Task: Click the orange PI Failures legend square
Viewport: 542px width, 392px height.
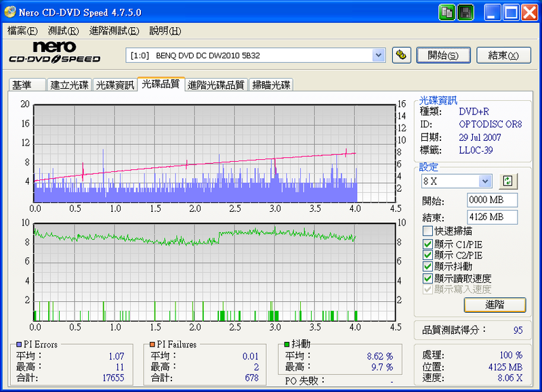Action: [x=152, y=345]
